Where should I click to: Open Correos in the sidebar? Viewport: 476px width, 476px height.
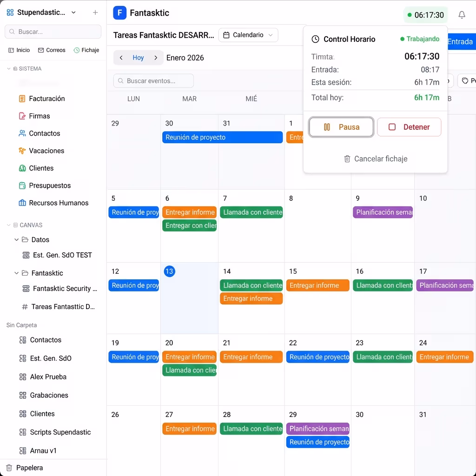pyautogui.click(x=52, y=50)
